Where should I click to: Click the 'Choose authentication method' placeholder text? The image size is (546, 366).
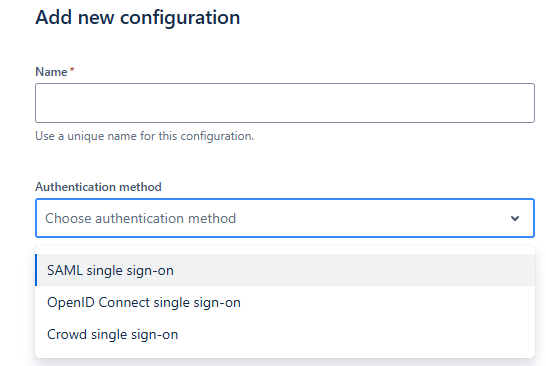click(x=140, y=218)
